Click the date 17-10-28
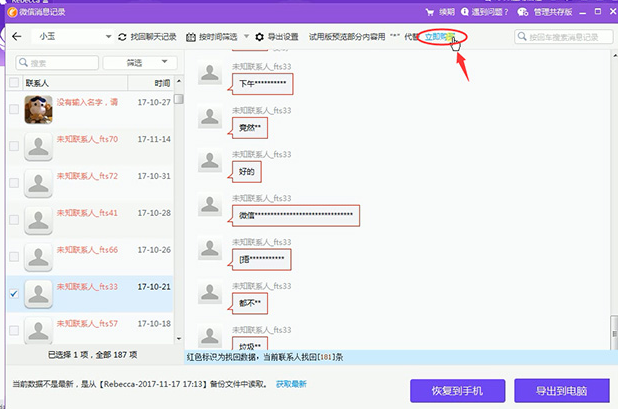618x409 pixels. 154,213
